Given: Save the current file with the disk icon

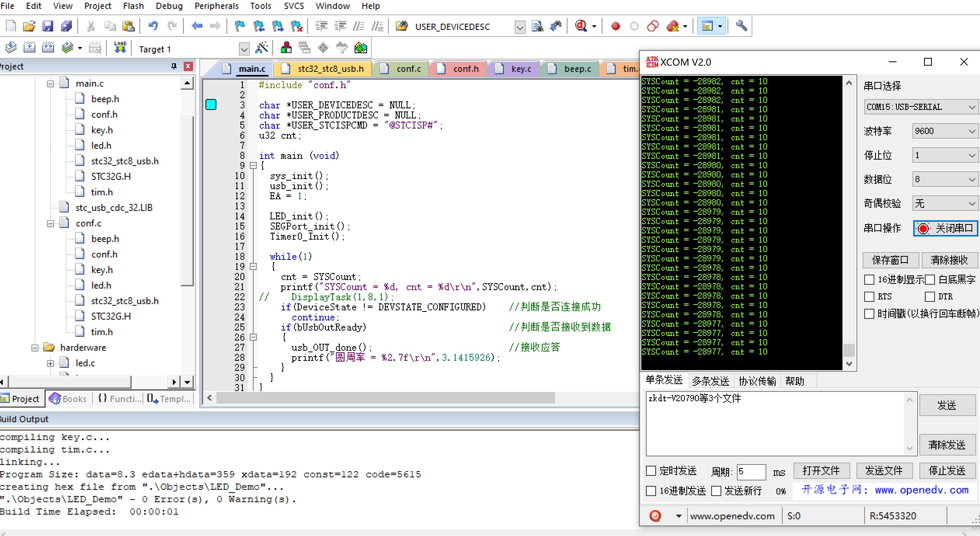Looking at the screenshot, I should click(48, 26).
